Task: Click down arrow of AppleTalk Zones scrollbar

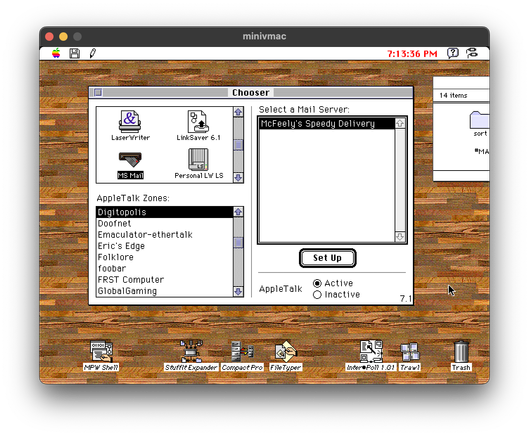Action: point(238,292)
